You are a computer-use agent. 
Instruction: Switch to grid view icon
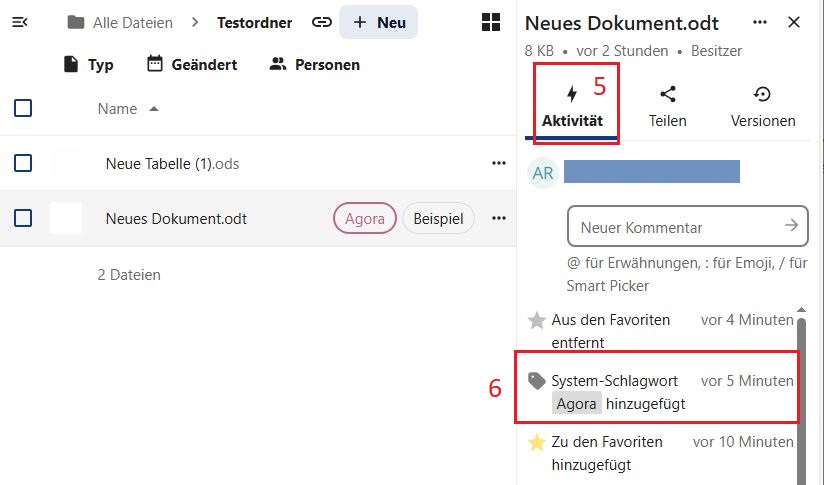point(491,22)
